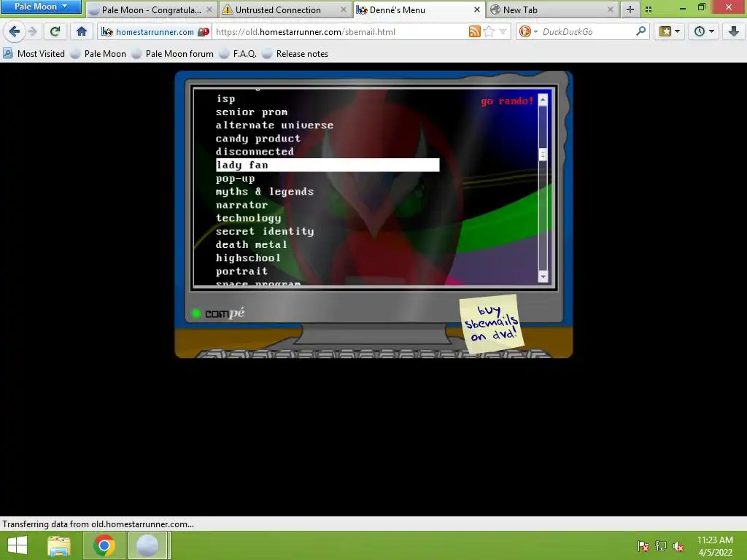Click the DuckDuckGo search box
The height and width of the screenshot is (560, 747).
coord(587,32)
